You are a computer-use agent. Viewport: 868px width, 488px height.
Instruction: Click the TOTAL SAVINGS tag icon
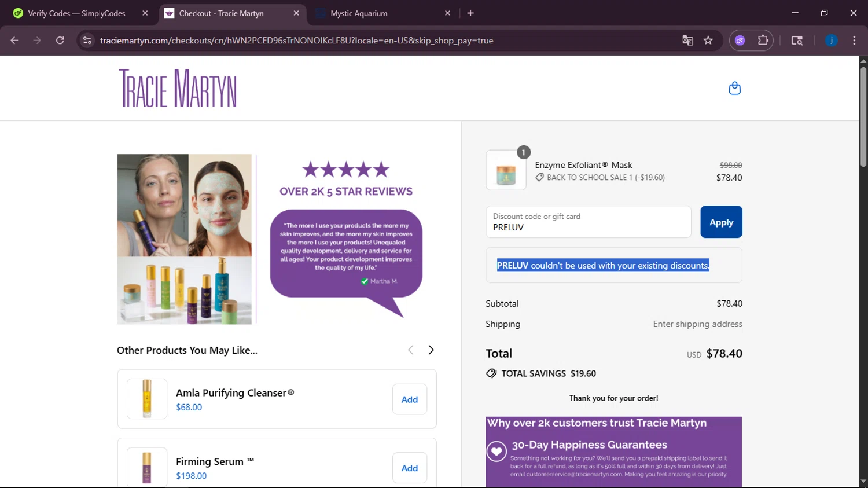coord(491,373)
